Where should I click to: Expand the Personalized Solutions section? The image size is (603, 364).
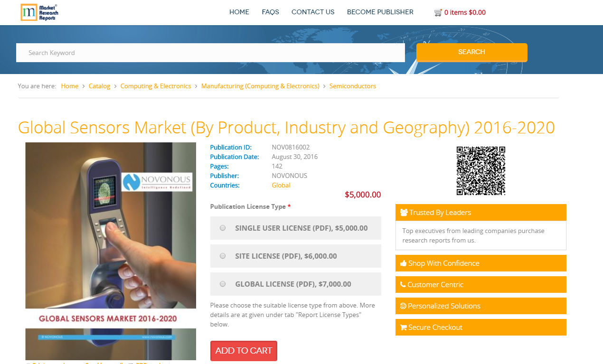pyautogui.click(x=481, y=306)
